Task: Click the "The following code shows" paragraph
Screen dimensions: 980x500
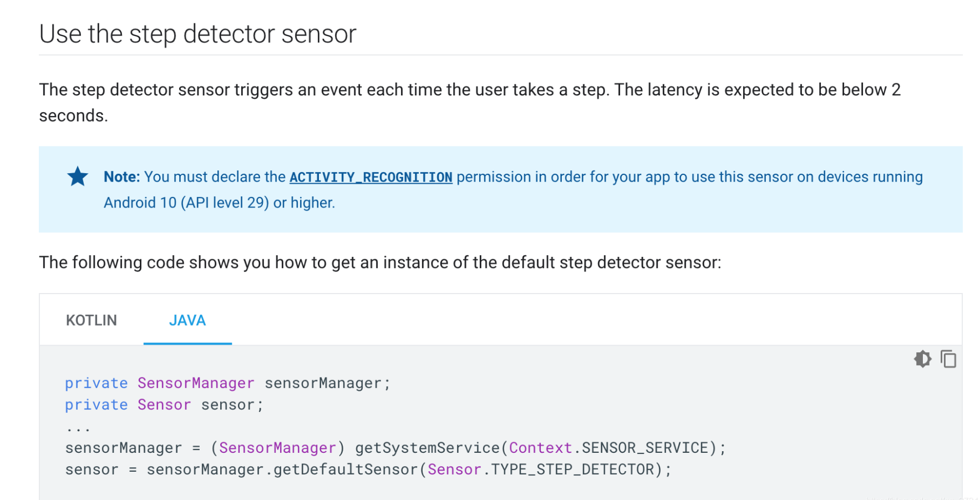Action: tap(380, 262)
